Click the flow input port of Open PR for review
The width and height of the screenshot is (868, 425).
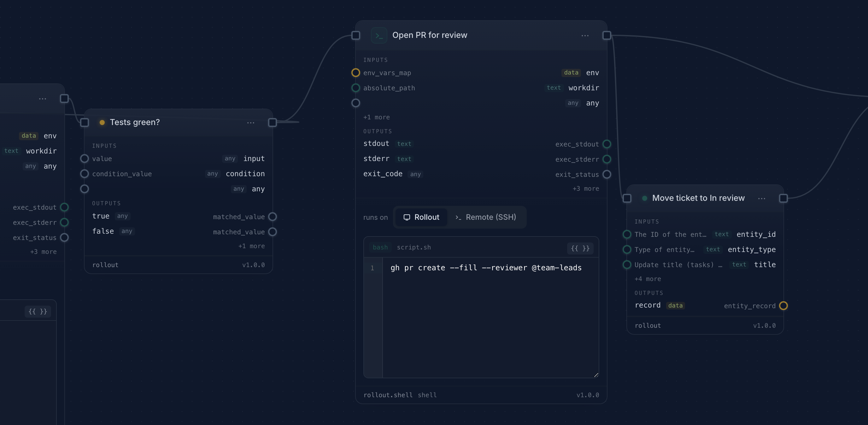pyautogui.click(x=355, y=35)
